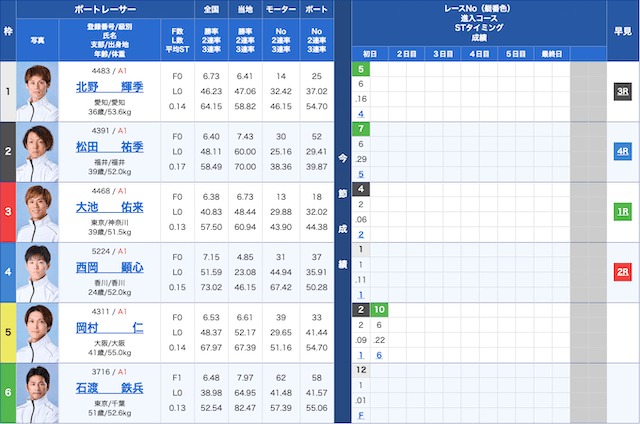The height and width of the screenshot is (424, 640).
Task: Click the black 3R quick-view badge
Action: (622, 91)
